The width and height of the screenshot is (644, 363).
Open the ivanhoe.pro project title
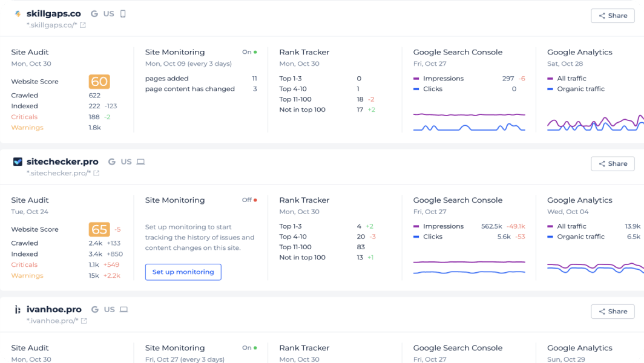(x=54, y=310)
